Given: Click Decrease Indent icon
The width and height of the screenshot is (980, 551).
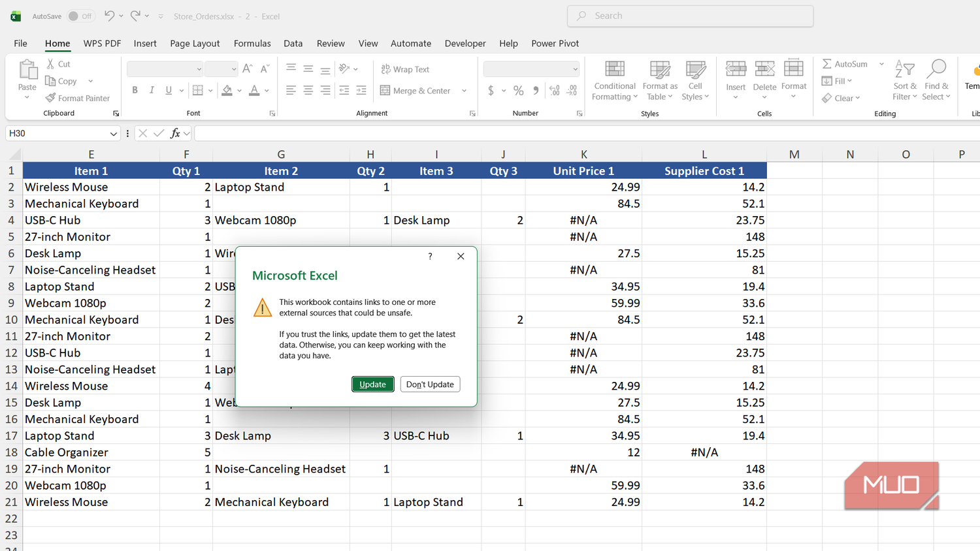Looking at the screenshot, I should [x=344, y=90].
